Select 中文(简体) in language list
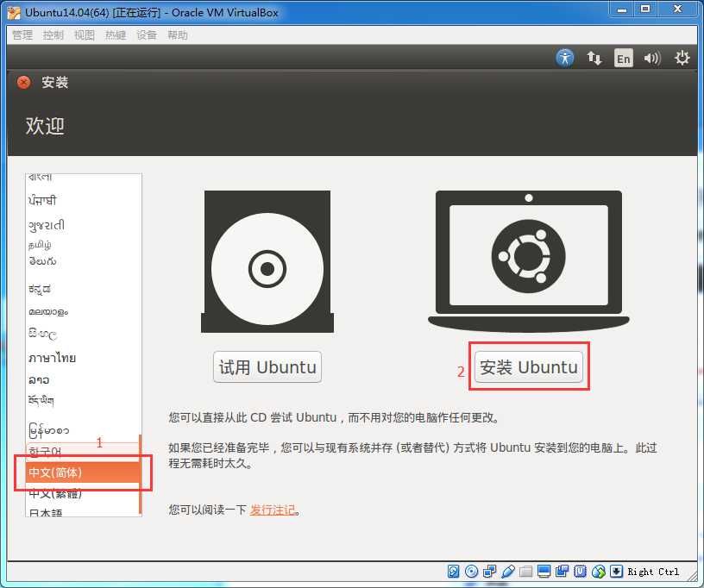 tap(82, 472)
